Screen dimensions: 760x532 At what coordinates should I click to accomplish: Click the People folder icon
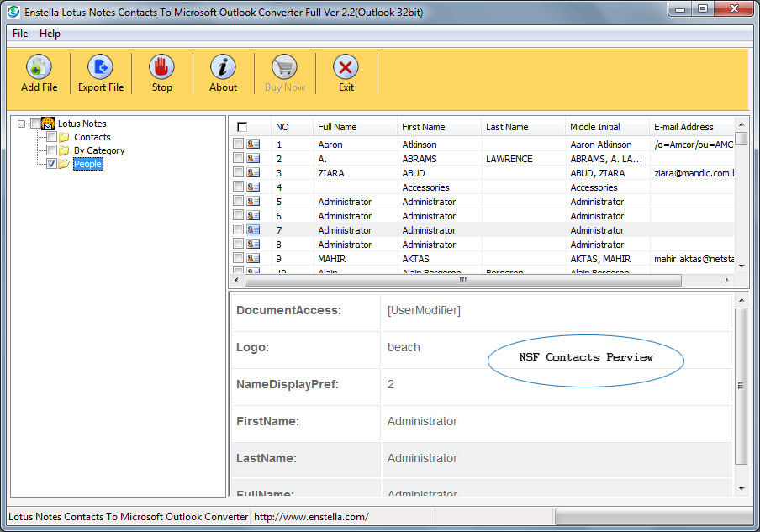64,164
